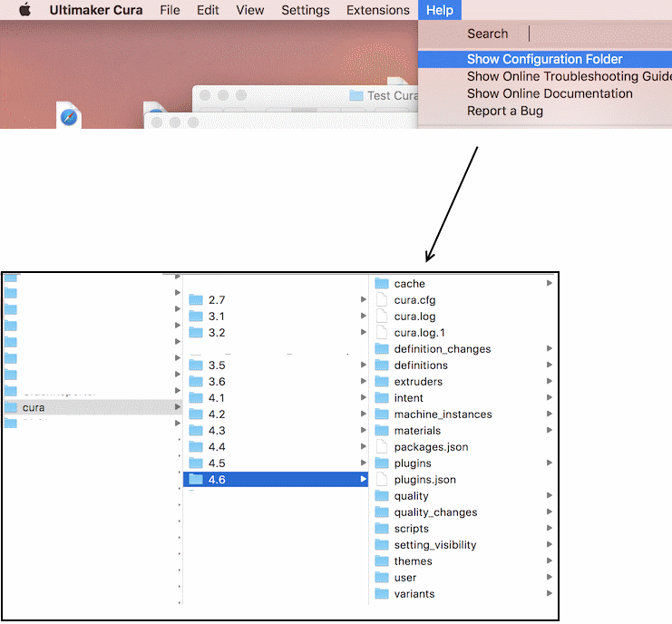
Task: Click the Safari document icon on desktop
Action: pyautogui.click(x=69, y=116)
